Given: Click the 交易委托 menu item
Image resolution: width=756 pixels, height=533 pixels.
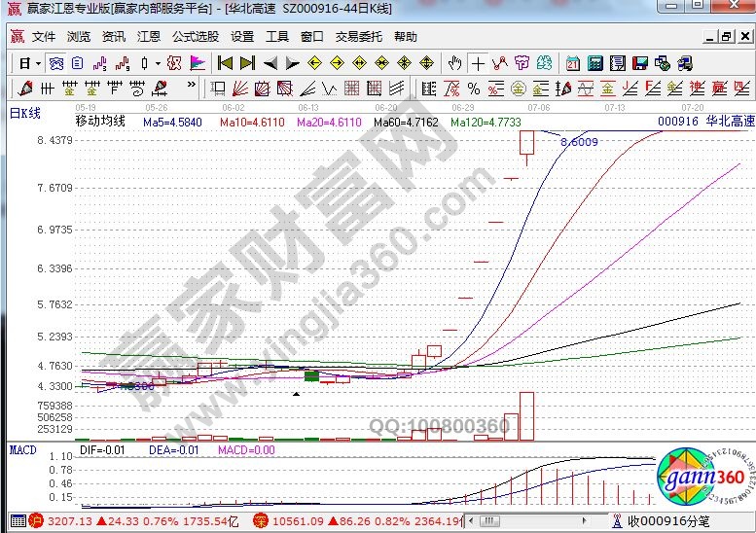Looking at the screenshot, I should [360, 37].
